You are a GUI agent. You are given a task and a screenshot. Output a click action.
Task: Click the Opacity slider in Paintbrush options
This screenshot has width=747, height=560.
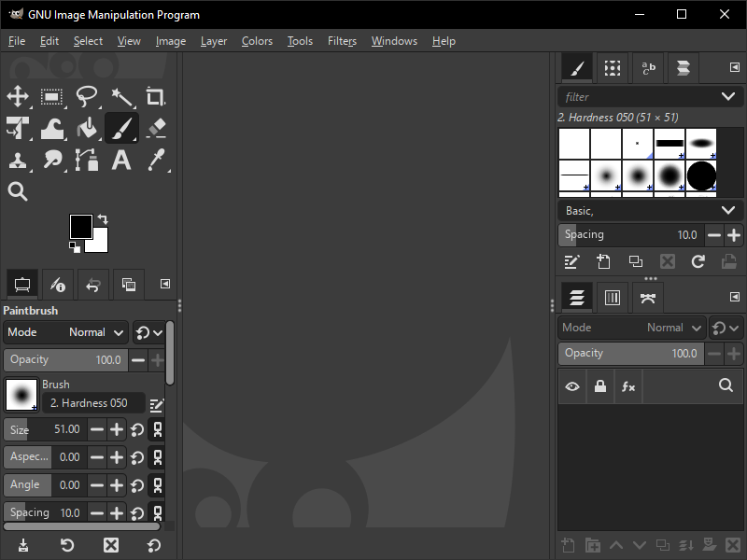pyautogui.click(x=65, y=359)
